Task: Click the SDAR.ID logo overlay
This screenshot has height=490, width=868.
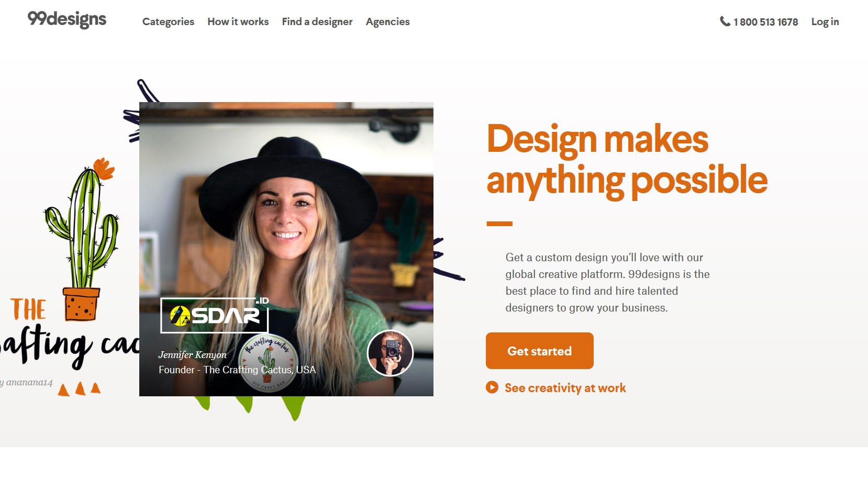Action: tap(215, 315)
